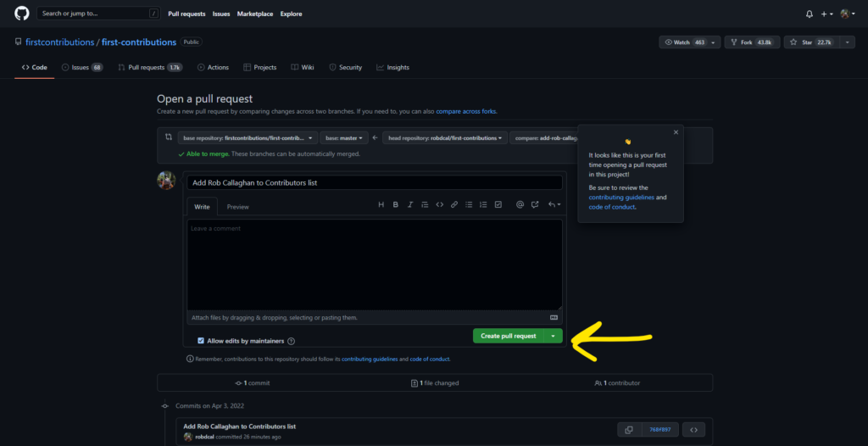
Task: Click the Create pull request button
Action: click(509, 336)
